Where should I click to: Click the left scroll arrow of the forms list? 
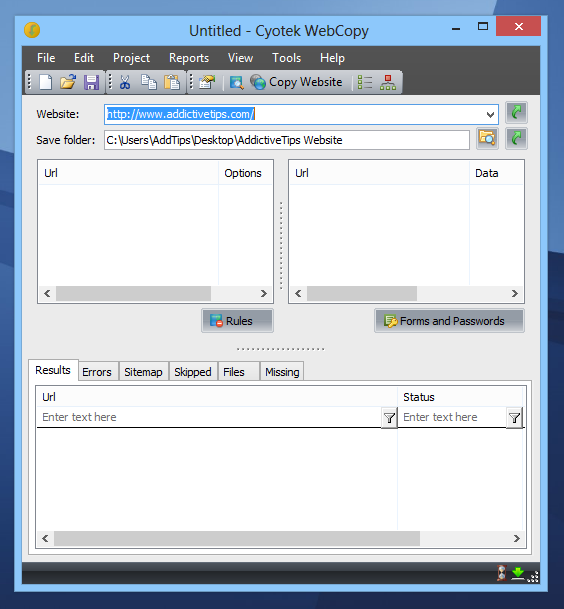(298, 293)
